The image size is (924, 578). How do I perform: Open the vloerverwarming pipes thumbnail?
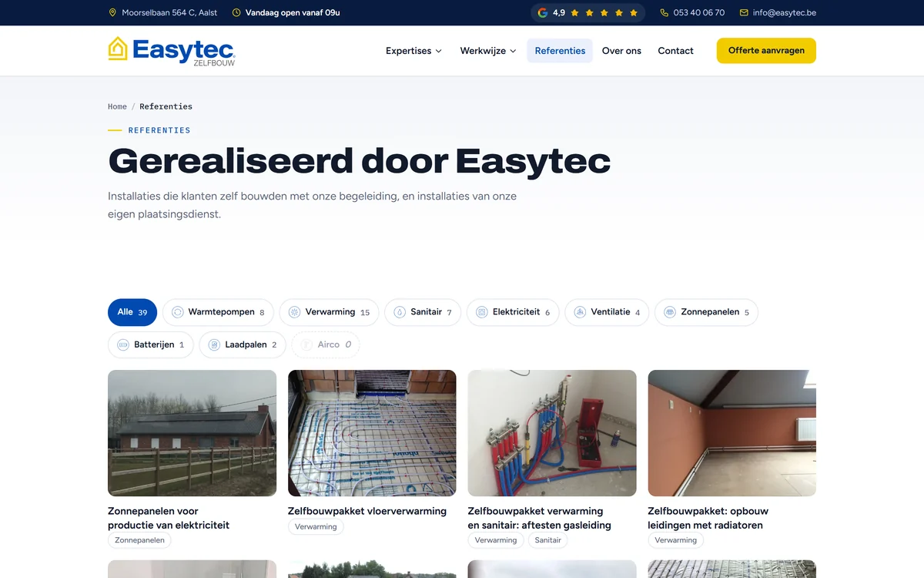tap(372, 433)
